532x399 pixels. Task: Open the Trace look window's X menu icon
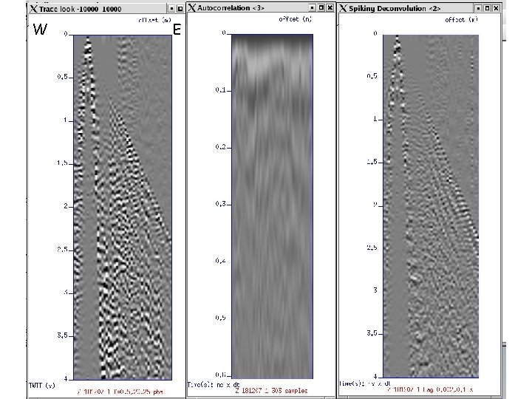tap(33, 9)
